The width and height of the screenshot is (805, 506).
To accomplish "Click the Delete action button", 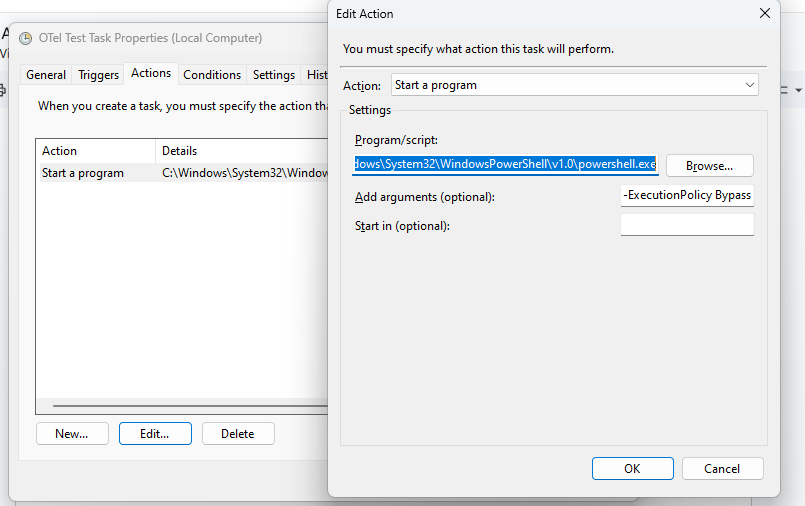I will click(x=238, y=434).
